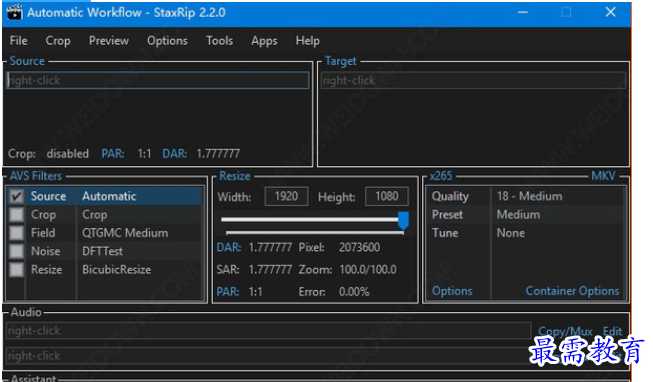Click the Copy/Mux audio link
This screenshot has height=382, width=653.
565,331
